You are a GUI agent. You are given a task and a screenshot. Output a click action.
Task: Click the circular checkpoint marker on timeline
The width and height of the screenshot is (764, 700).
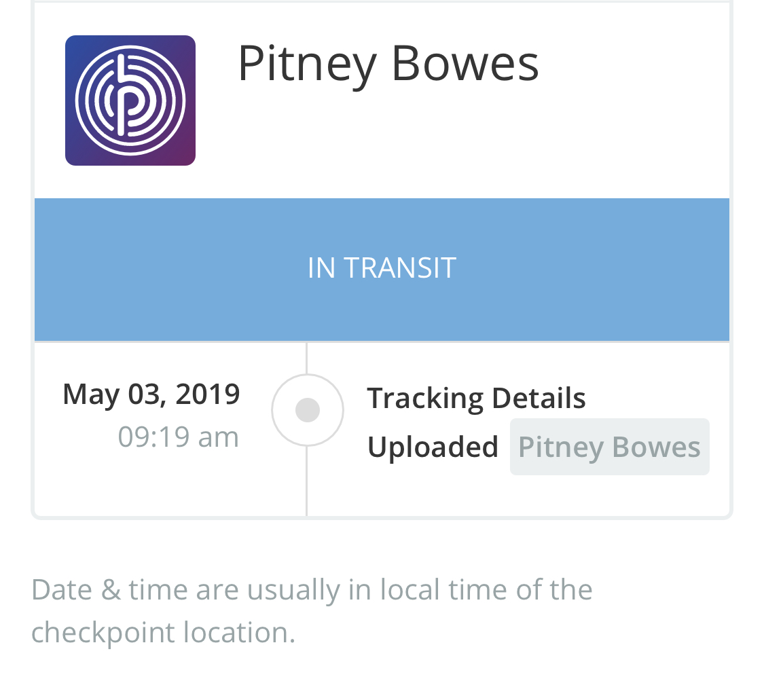point(308,409)
